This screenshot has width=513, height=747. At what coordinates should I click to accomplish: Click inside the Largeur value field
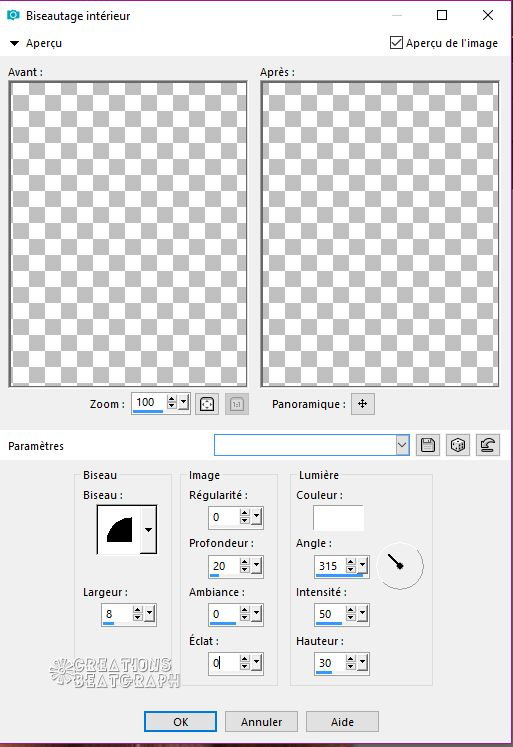pos(117,614)
